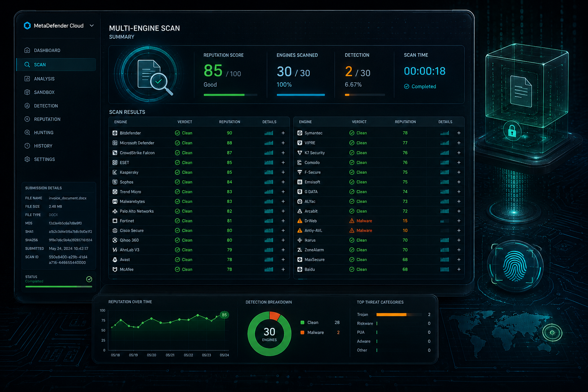Expand the Microsoft Defender row details

point(283,143)
